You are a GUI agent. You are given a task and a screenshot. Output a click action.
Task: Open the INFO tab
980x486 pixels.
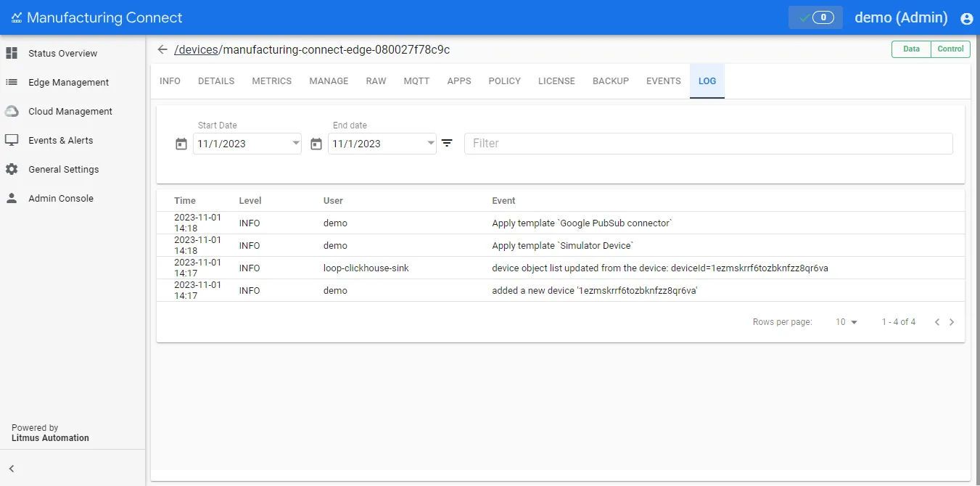(170, 81)
